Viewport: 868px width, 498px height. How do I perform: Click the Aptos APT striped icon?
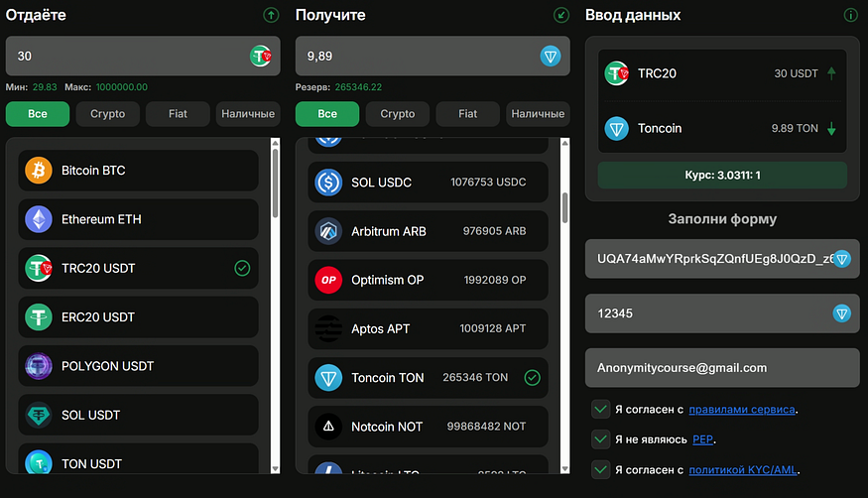pos(328,328)
